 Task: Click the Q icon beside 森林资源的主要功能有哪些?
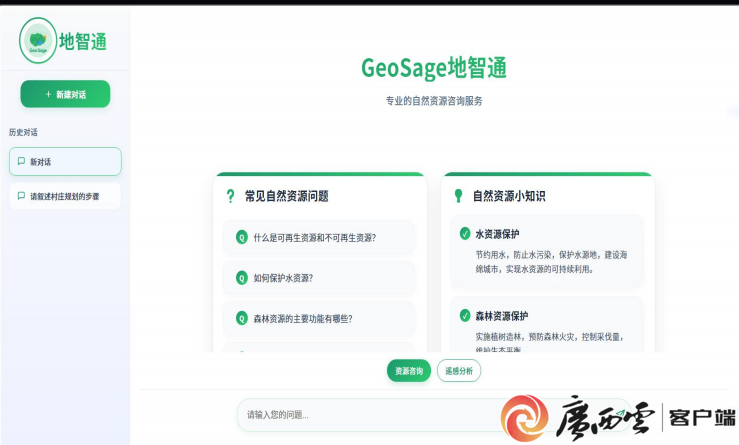241,318
